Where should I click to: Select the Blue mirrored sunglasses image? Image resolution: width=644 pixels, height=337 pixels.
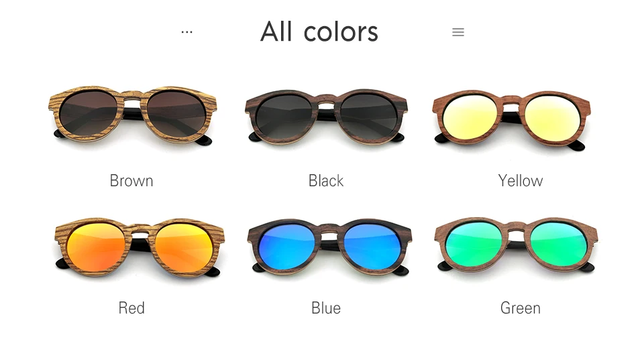[x=329, y=248]
